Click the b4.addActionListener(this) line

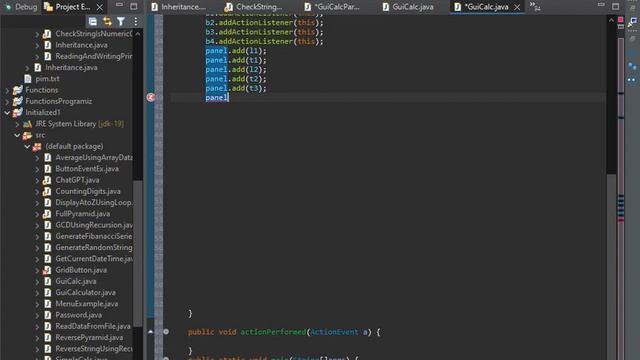[x=264, y=41]
